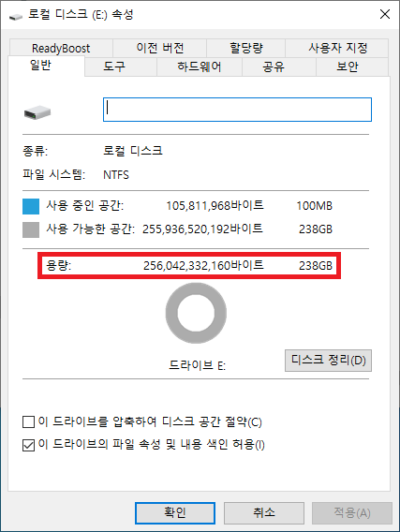The image size is (400, 532).
Task: Click the 사용 가능한 공간: label
Action: click(x=91, y=229)
